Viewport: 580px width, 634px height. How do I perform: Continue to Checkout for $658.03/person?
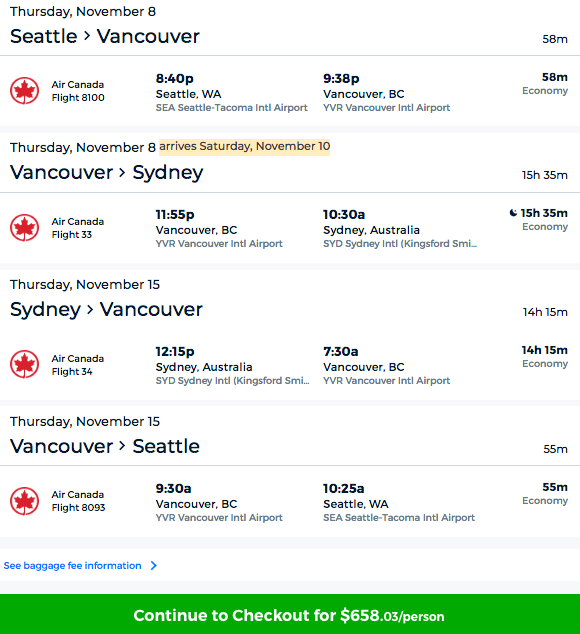(x=290, y=614)
